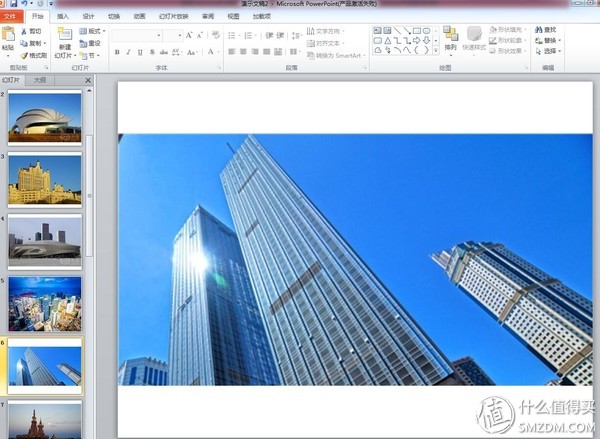
Task: Switch to the Transitions (切换) tab
Action: [114, 16]
